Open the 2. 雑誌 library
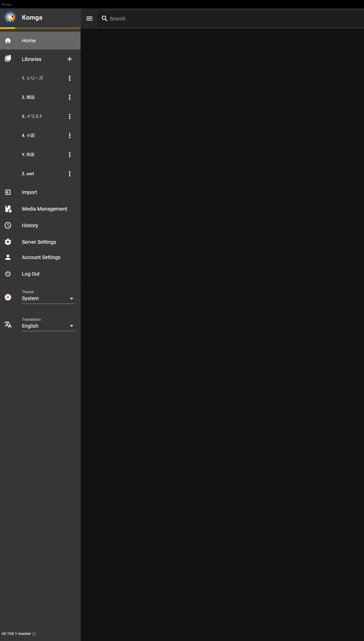Screen dimensions: 364x641 (28, 97)
